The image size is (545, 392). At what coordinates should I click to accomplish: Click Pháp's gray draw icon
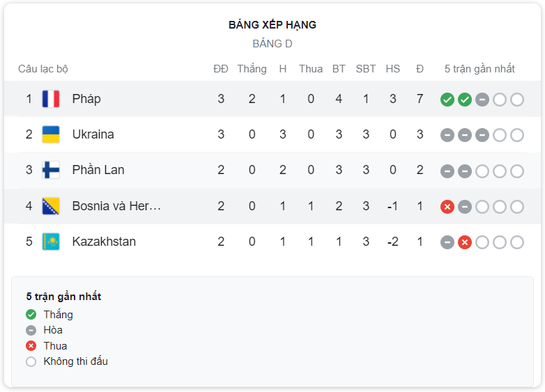[x=482, y=100]
